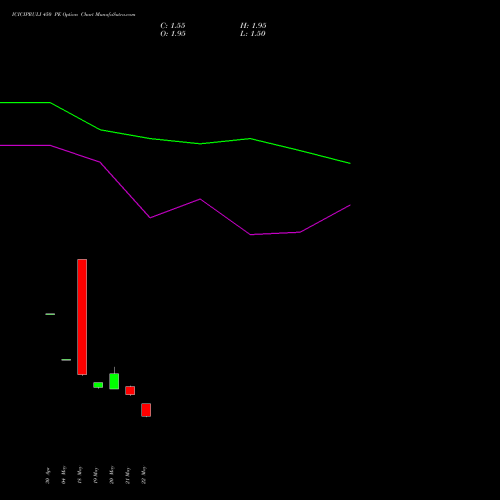Click the "30 Apr" date axis label
The image size is (500, 500).
coord(48,476)
